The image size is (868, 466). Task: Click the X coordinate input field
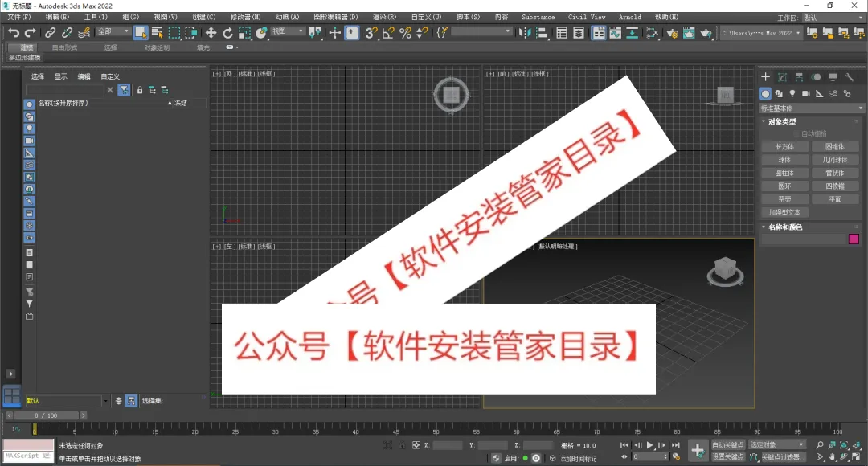[448, 445]
